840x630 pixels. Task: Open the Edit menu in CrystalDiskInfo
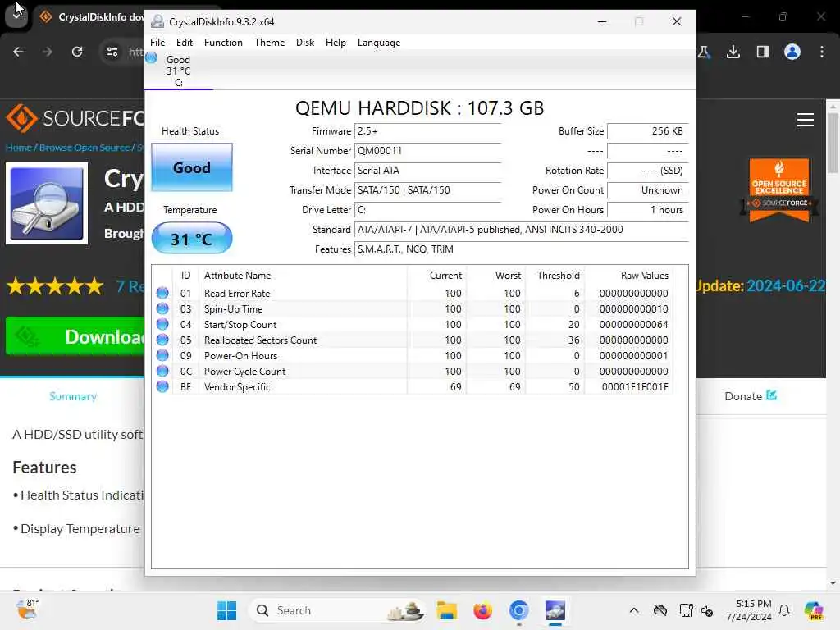[x=185, y=43]
